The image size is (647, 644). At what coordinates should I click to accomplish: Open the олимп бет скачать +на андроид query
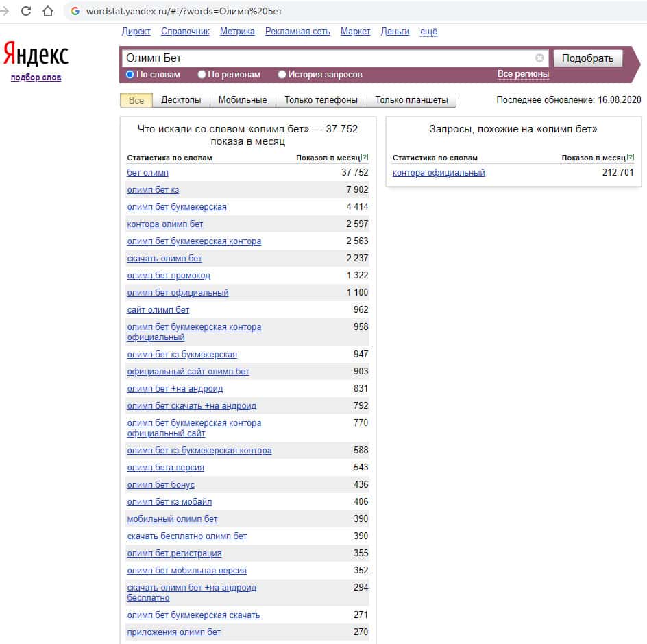click(191, 406)
